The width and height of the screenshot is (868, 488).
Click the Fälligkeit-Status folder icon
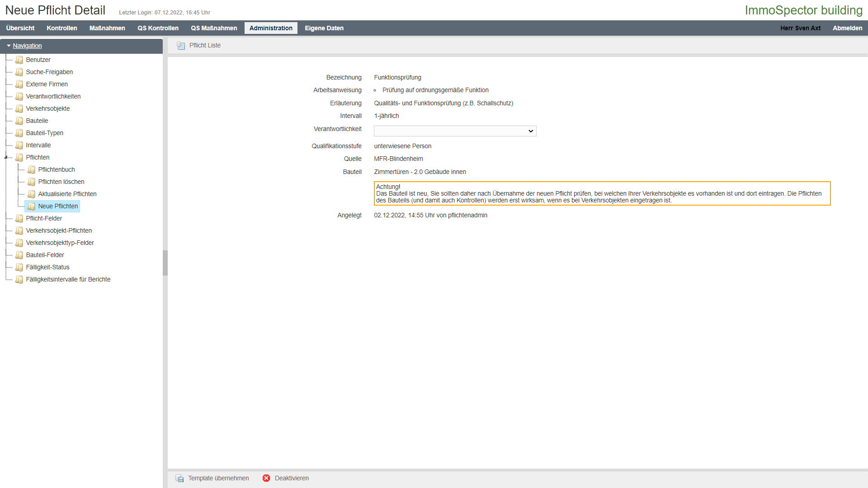point(19,267)
